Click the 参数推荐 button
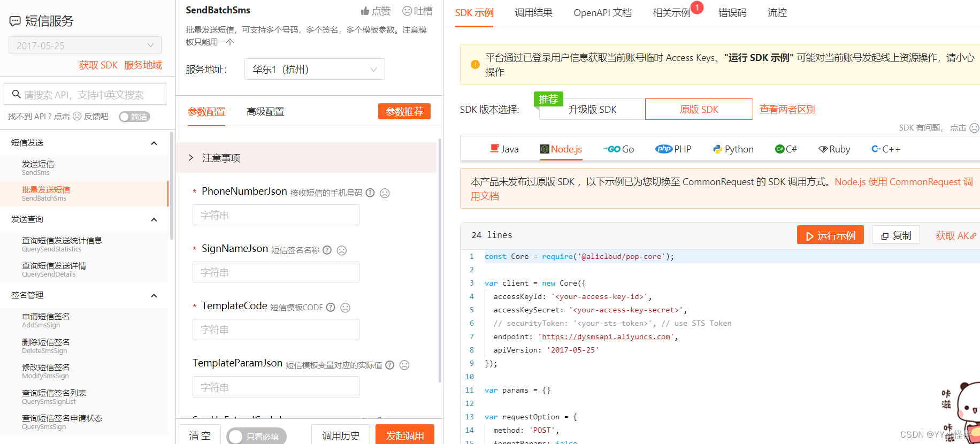980x444 pixels. [404, 111]
